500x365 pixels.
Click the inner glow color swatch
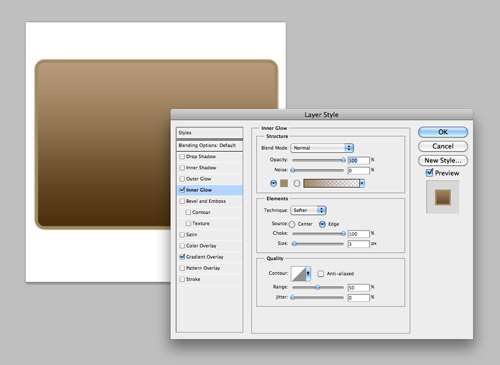[x=284, y=183]
